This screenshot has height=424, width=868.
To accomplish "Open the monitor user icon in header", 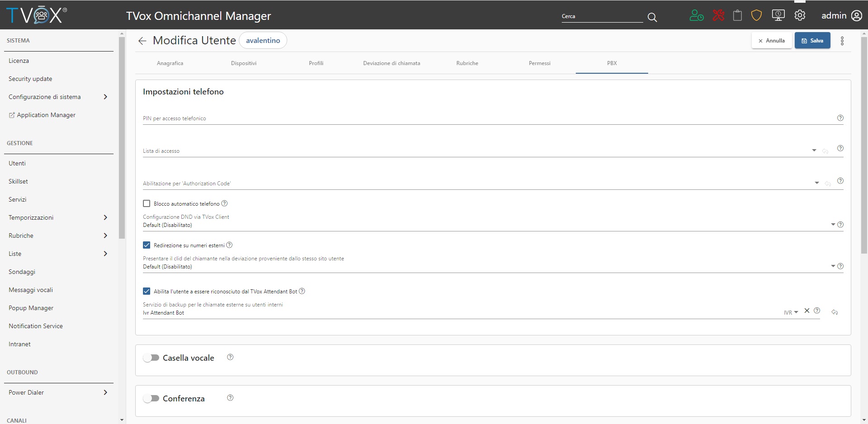I will (x=778, y=16).
